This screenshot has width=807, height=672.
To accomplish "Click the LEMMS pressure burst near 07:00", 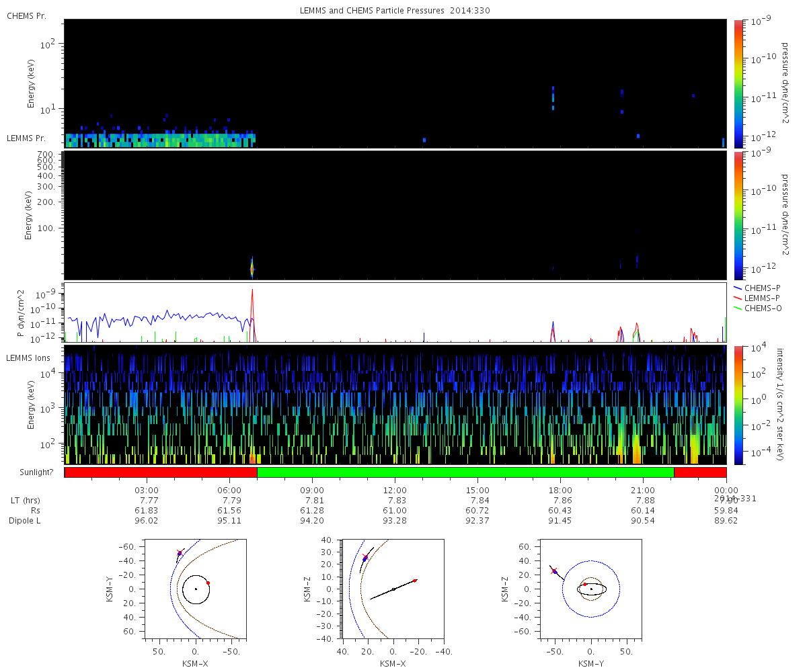I will click(x=252, y=268).
